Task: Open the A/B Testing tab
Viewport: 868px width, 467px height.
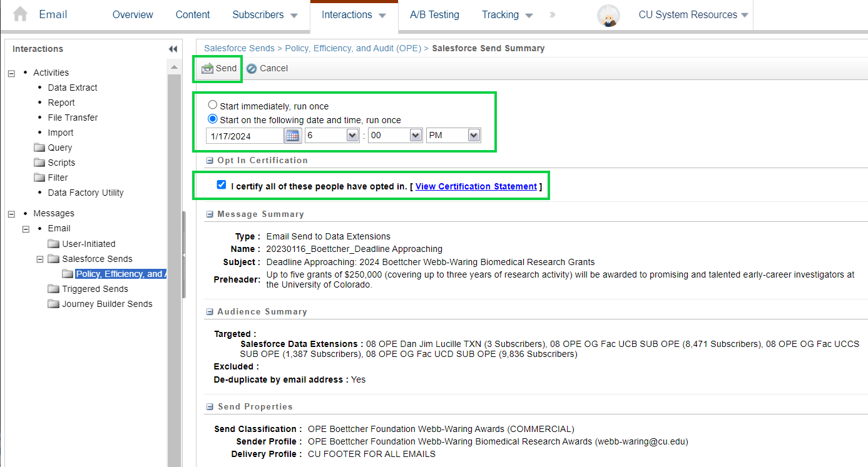Action: coord(434,15)
